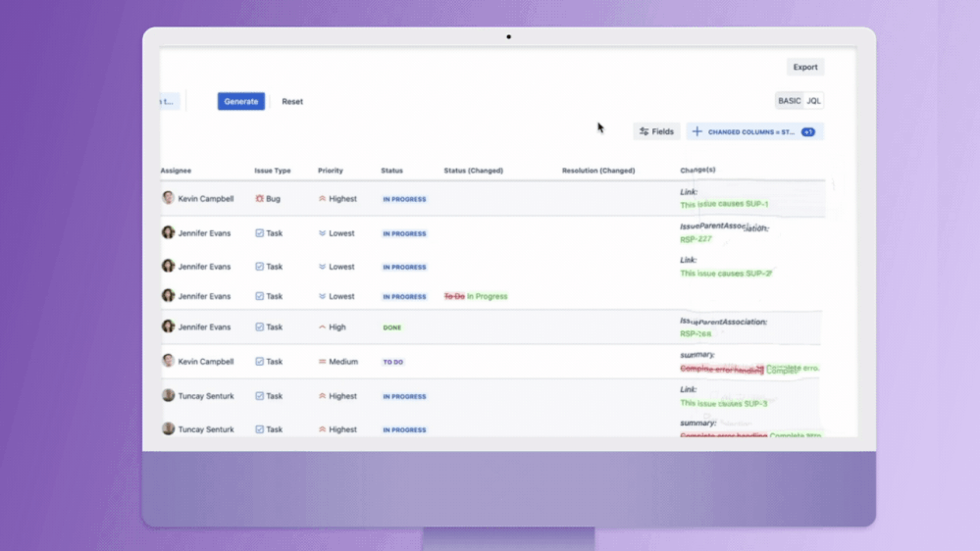Click the plus icon beside Changed Columns

click(x=696, y=131)
